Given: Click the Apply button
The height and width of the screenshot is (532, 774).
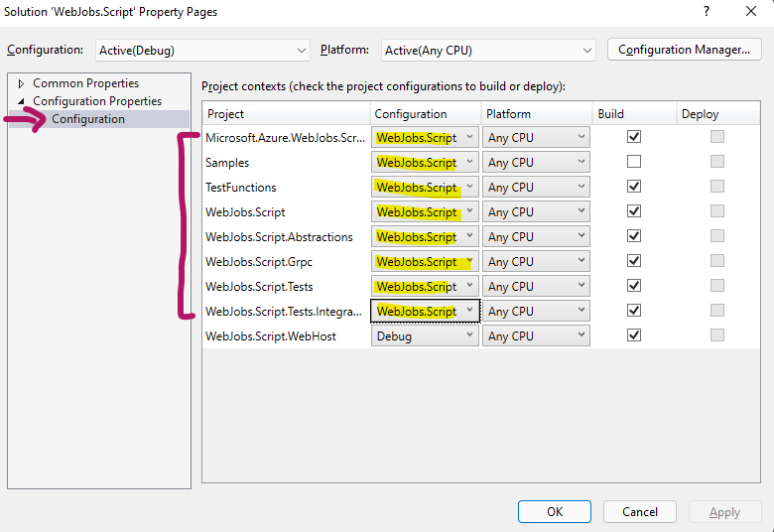Looking at the screenshot, I should (724, 511).
